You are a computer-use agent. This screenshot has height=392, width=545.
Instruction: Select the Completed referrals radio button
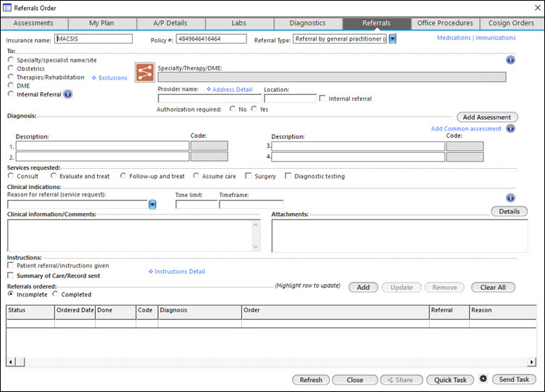55,294
